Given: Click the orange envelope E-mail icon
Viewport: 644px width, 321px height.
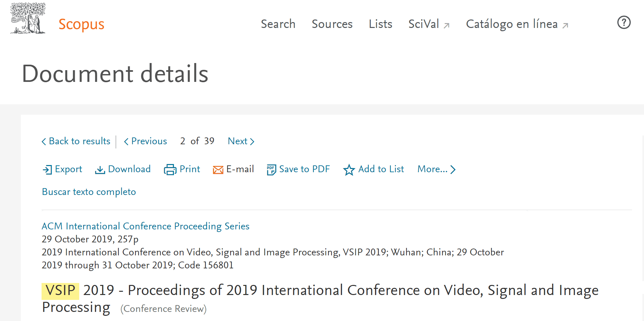Looking at the screenshot, I should [x=218, y=170].
